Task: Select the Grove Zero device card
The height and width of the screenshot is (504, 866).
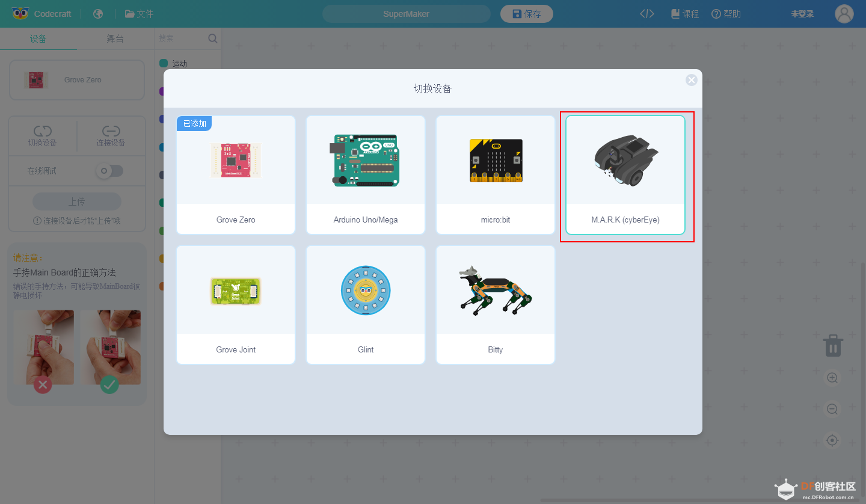Action: (x=236, y=175)
